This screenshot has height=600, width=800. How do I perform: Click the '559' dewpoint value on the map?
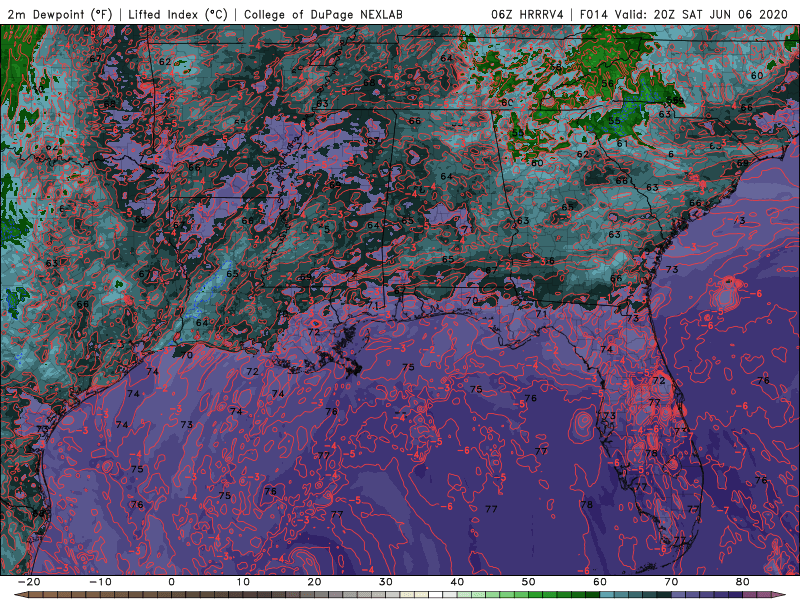pyautogui.click(x=675, y=101)
